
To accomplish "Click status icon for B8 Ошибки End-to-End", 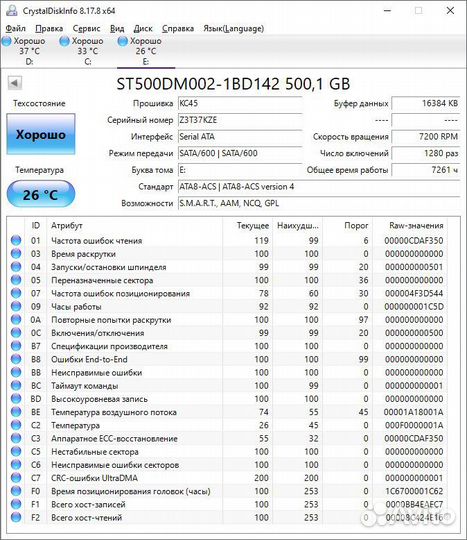I will point(16,359).
